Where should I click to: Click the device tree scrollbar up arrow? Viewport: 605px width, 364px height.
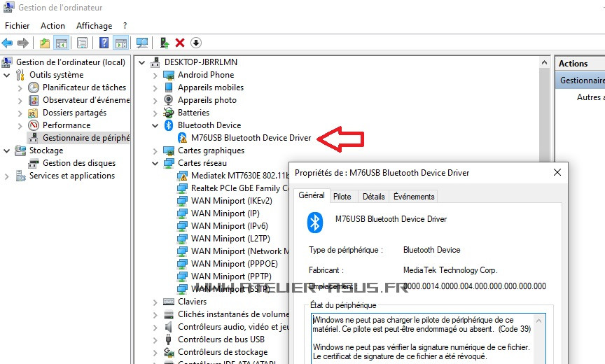[544, 62]
